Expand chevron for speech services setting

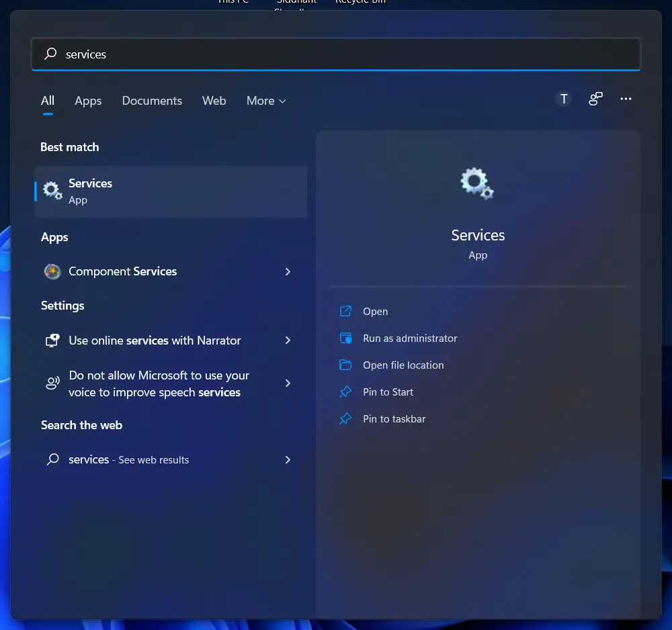(x=288, y=384)
